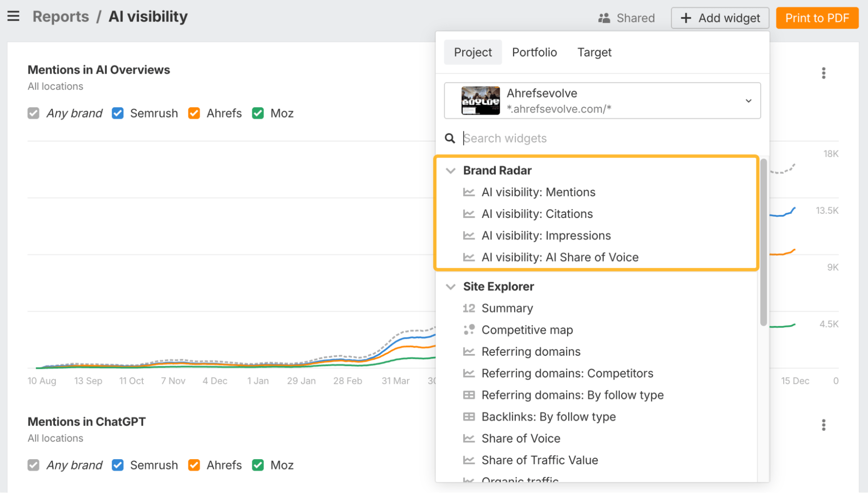The image size is (868, 493).
Task: Open three-dot menu for Mentions in ChatGPT
Action: [x=823, y=425]
